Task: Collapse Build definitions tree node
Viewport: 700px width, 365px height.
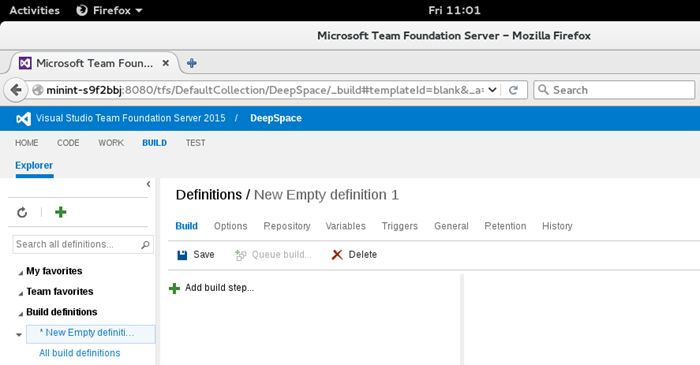Action: (x=20, y=313)
